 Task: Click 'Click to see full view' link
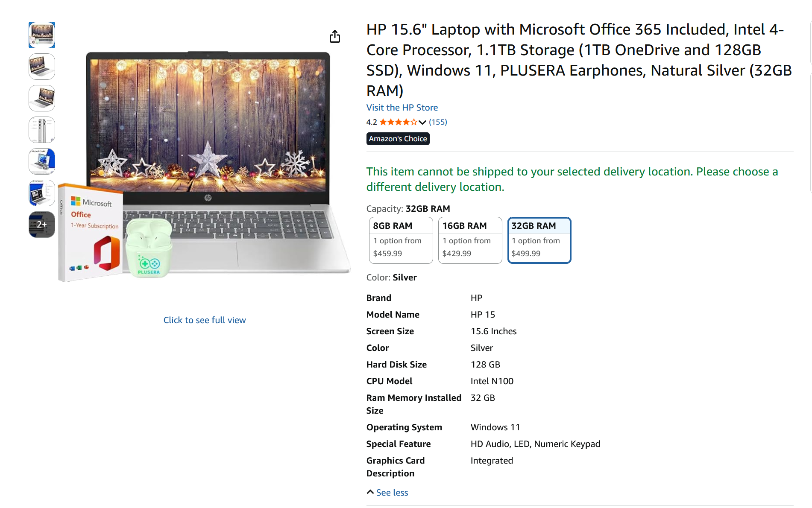click(205, 320)
